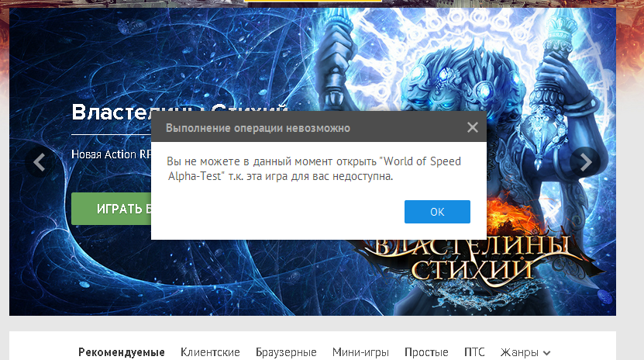Viewport: 644px width, 360px height.
Task: Open the Рекомендуемые tab
Action: 122,352
